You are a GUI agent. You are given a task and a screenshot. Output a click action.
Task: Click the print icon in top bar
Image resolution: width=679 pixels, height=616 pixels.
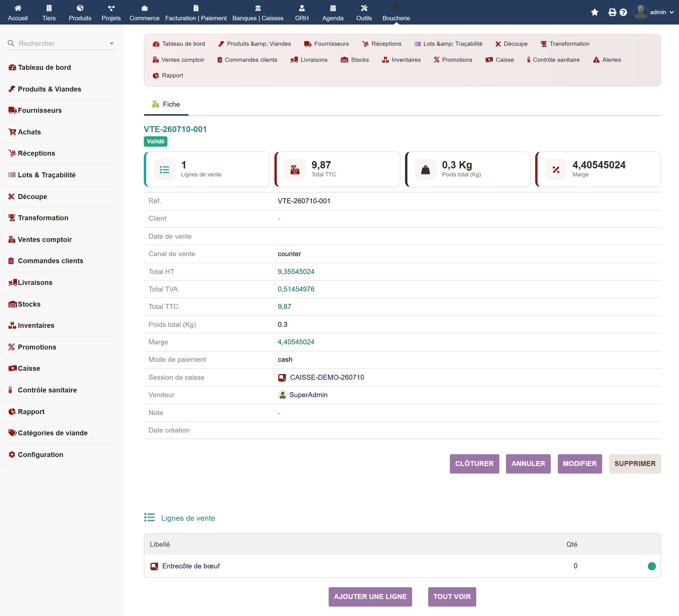click(612, 12)
